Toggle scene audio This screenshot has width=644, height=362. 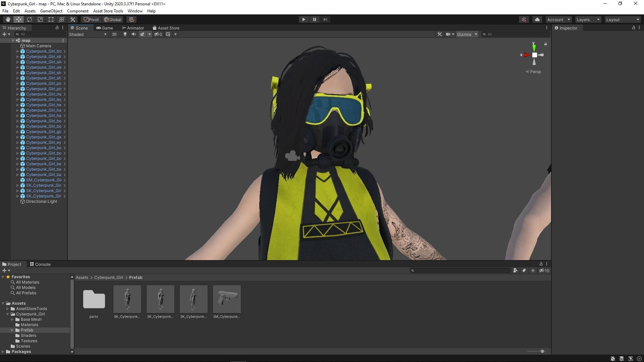click(x=133, y=34)
